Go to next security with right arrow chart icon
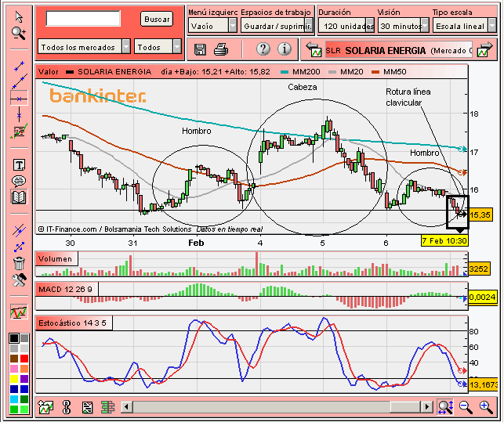 [485, 49]
